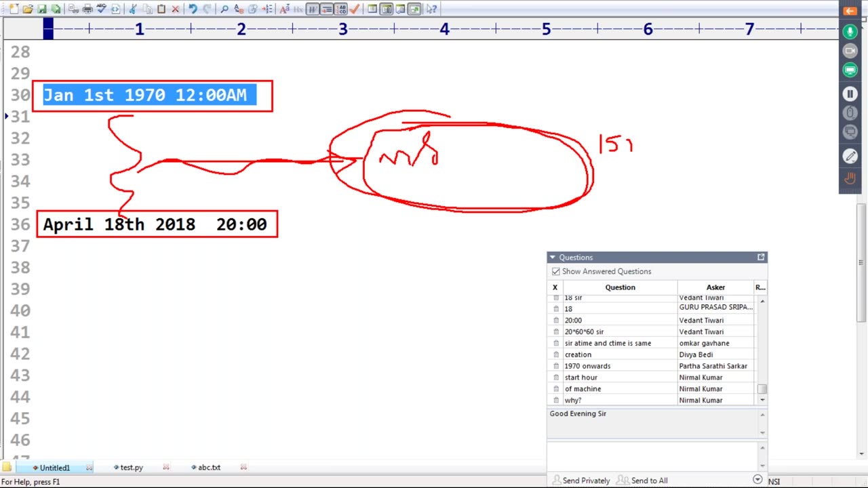
Task: Create a new file from toolbar
Action: (x=14, y=9)
